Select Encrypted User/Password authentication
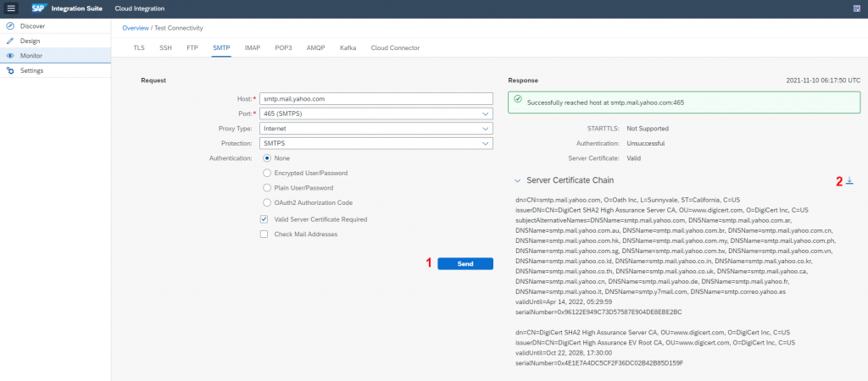 pyautogui.click(x=267, y=173)
